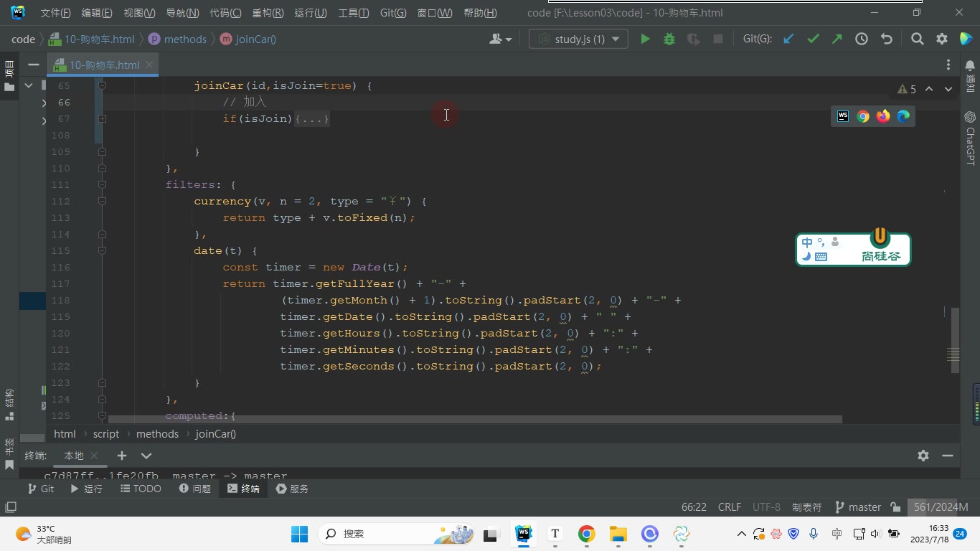The width and height of the screenshot is (980, 551).
Task: Preview page in Firefox browser icon
Action: point(883,116)
